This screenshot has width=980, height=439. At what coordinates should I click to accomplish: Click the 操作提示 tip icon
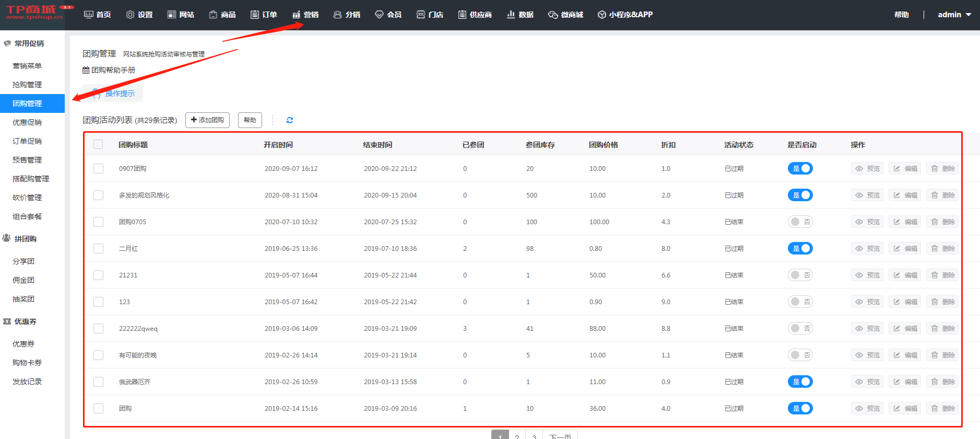96,94
